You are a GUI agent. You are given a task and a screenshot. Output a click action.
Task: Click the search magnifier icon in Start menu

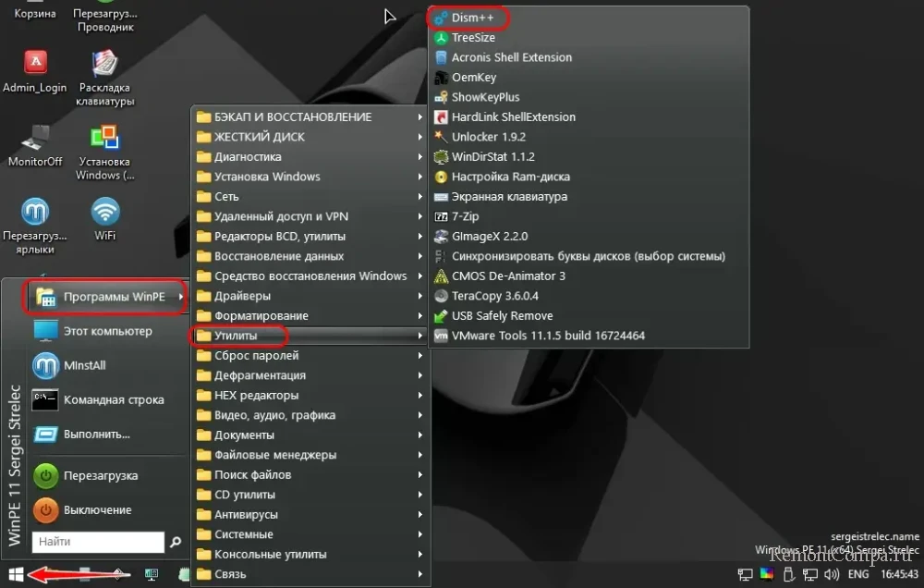(x=175, y=542)
